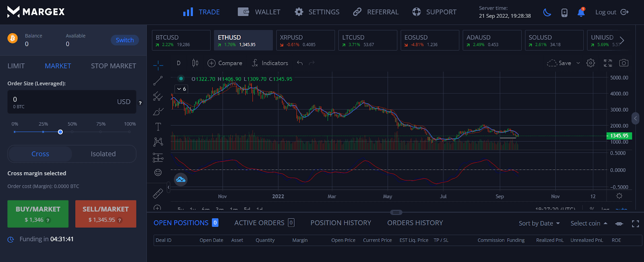Pick the ruler measure tool
This screenshot has width=644, height=262.
[x=158, y=193]
